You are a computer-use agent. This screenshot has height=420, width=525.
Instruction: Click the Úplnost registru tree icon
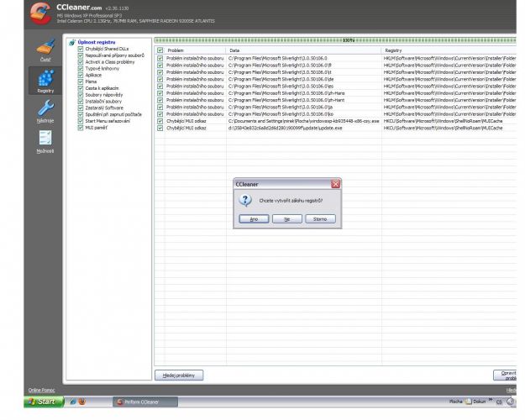[x=72, y=43]
